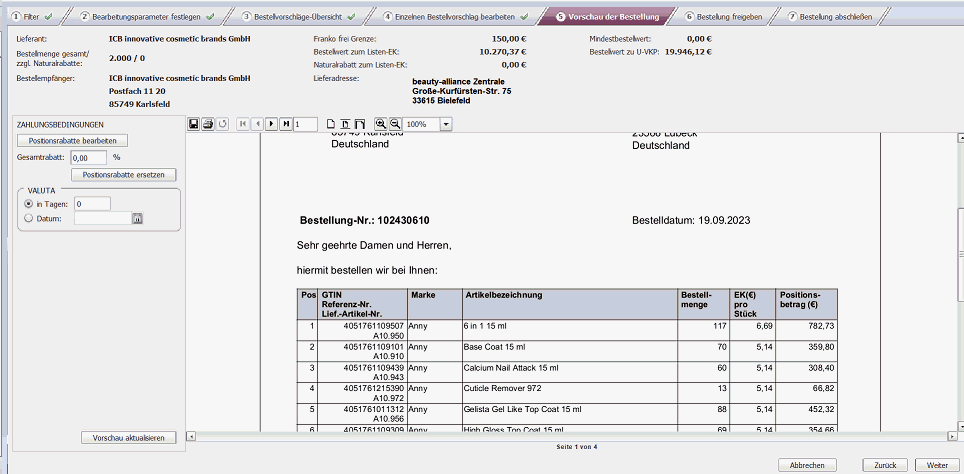Select 'Vorschau der Bestellung' tab
Screen dimensions: 964x474
[607, 17]
